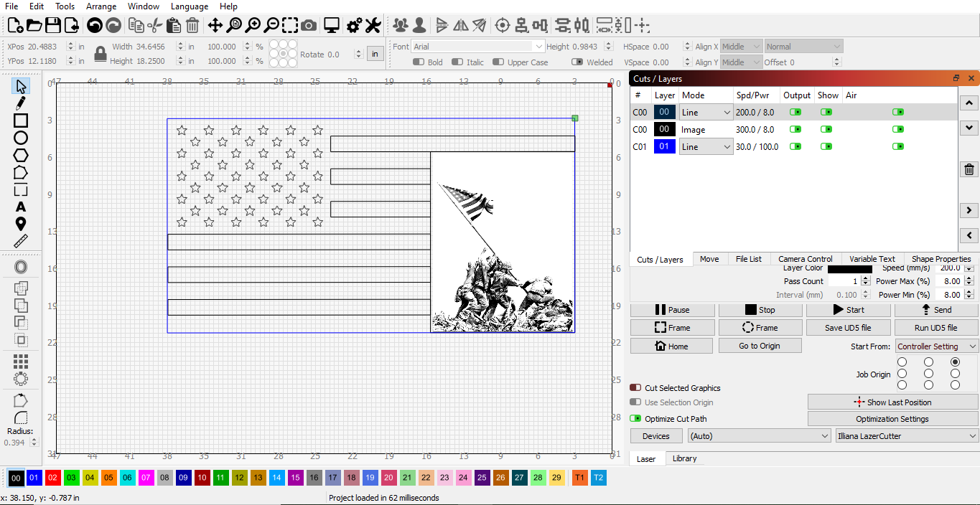
Task: Open Mode dropdown for first C00 layer
Action: pyautogui.click(x=706, y=113)
